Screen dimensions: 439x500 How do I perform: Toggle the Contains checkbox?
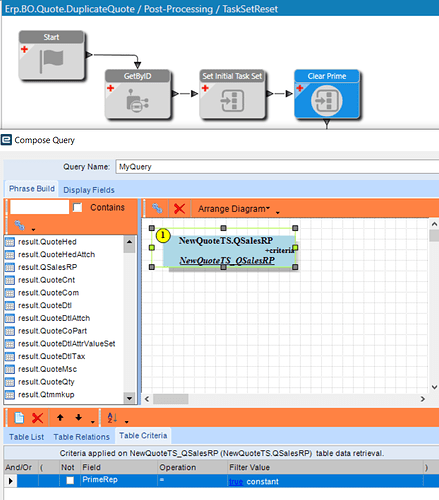[77, 207]
